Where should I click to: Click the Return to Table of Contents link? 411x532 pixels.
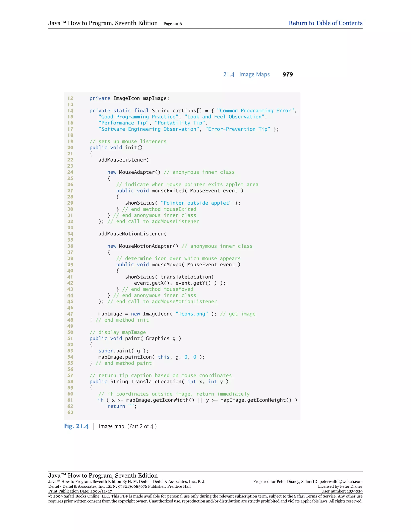(325, 23)
